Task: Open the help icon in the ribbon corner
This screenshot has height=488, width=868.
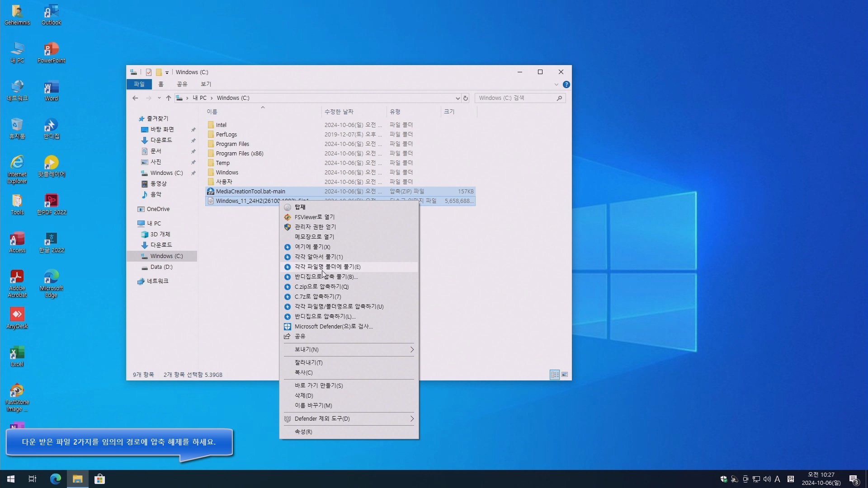Action: point(566,84)
